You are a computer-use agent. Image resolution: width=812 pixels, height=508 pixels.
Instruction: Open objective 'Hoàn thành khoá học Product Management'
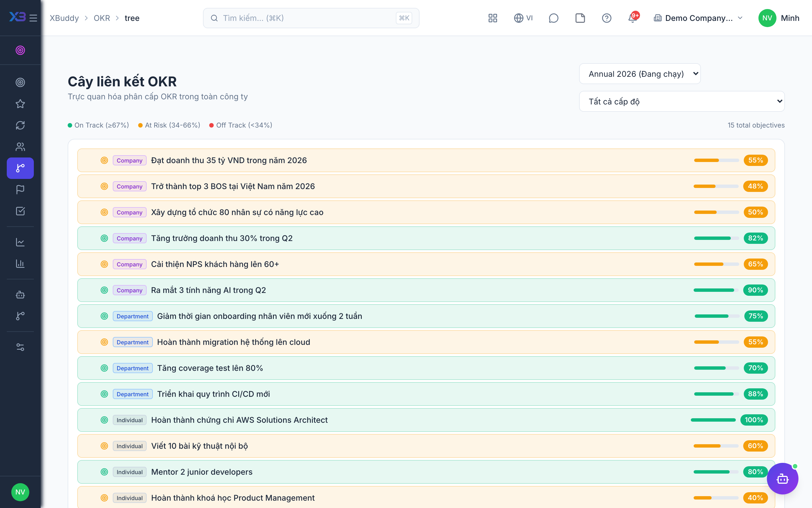coord(426,498)
